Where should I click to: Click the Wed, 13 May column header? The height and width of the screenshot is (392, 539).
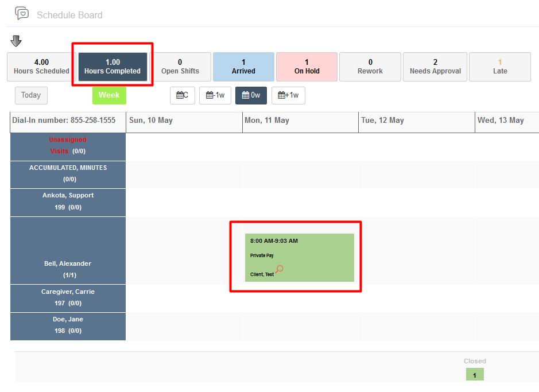click(x=507, y=122)
